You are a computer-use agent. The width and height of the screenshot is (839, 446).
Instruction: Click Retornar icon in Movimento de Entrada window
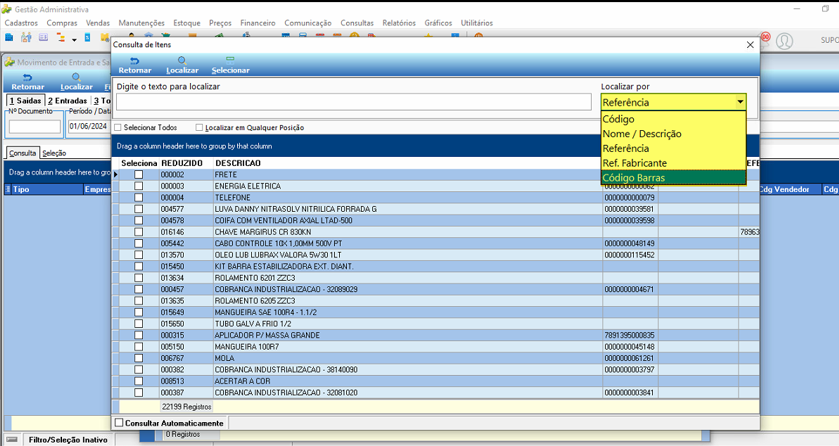[x=27, y=78]
